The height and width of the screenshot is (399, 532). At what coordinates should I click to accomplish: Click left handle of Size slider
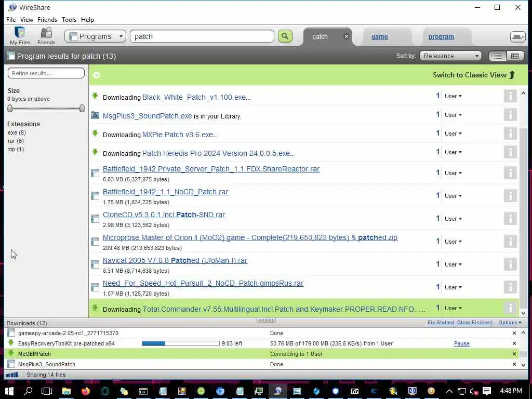[x=10, y=108]
